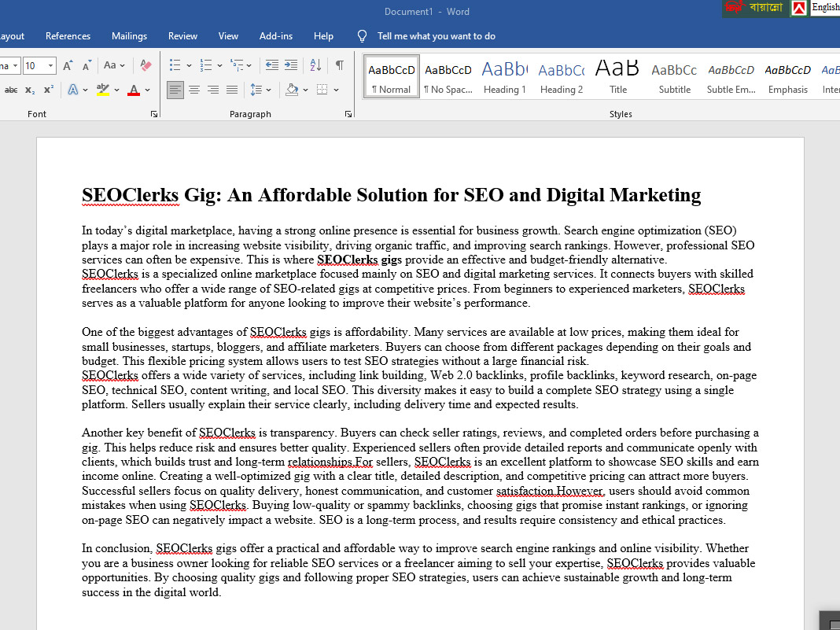Click the Clear All Formatting icon
840x630 pixels.
pyautogui.click(x=146, y=64)
